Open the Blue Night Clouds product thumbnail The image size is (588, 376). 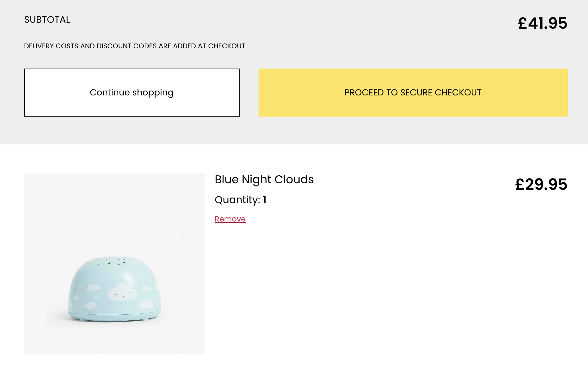point(114,263)
